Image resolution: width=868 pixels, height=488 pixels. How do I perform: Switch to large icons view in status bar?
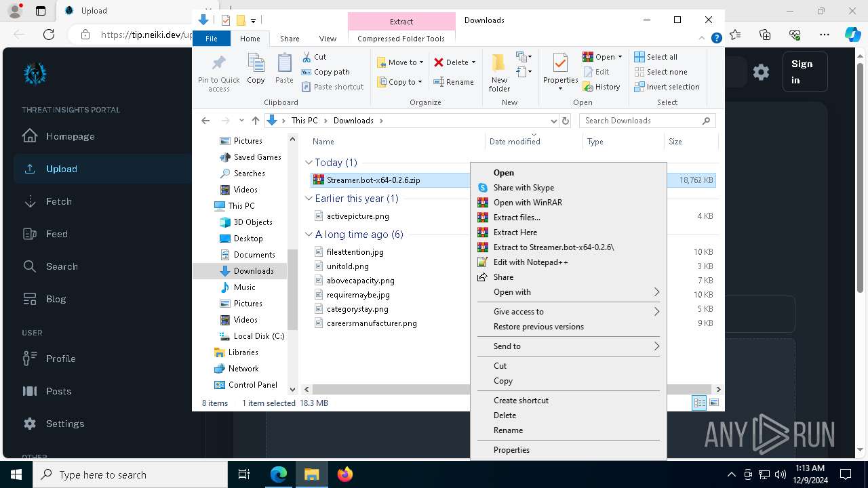(713, 403)
